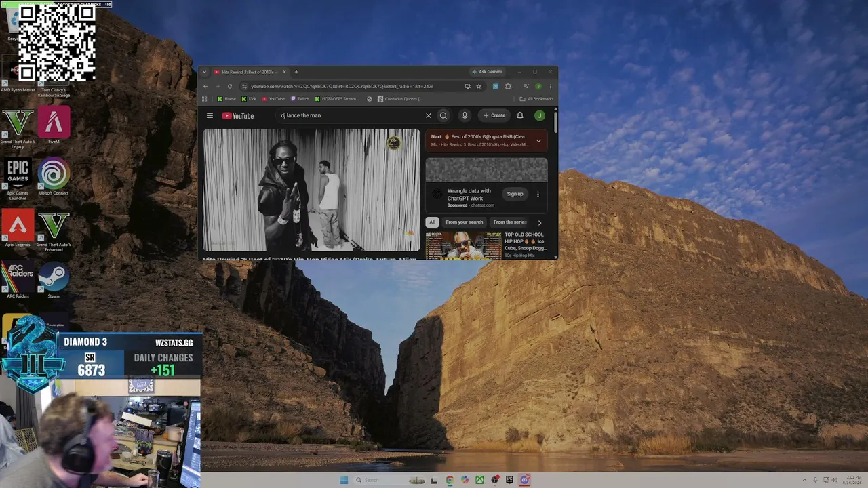Click the Ask Gemini button
This screenshot has height=488, width=868.
point(487,72)
